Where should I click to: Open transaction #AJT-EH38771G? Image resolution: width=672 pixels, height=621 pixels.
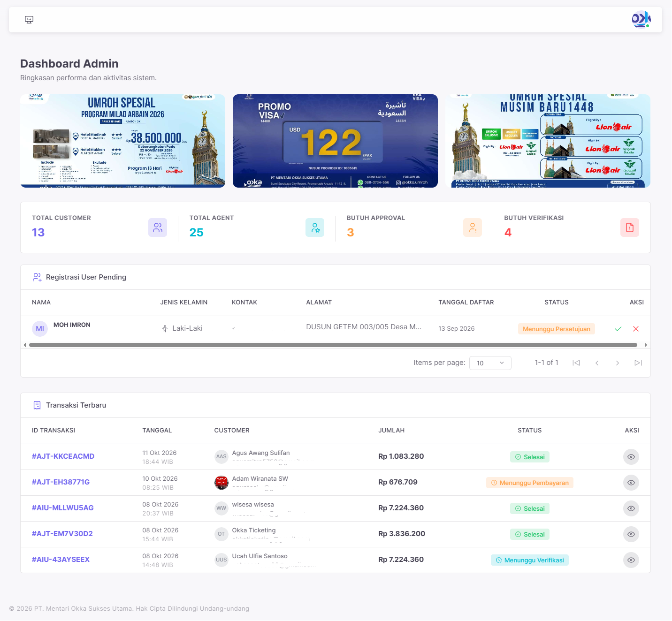click(x=61, y=482)
